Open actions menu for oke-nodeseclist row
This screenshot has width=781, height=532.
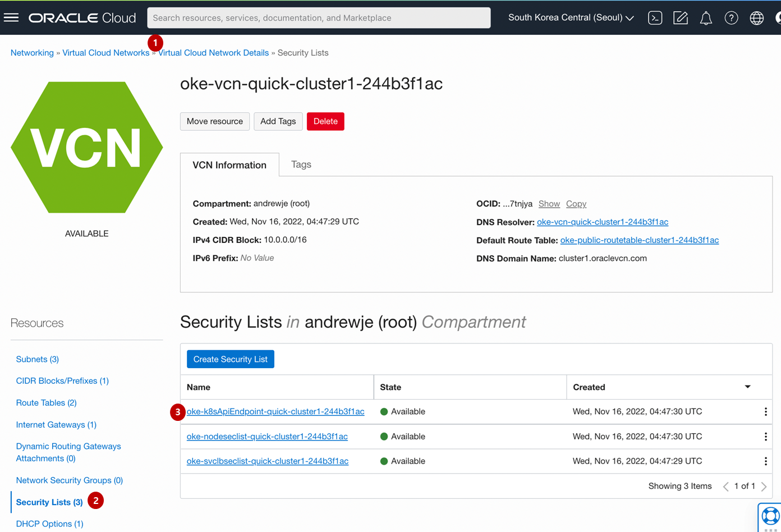(x=765, y=437)
